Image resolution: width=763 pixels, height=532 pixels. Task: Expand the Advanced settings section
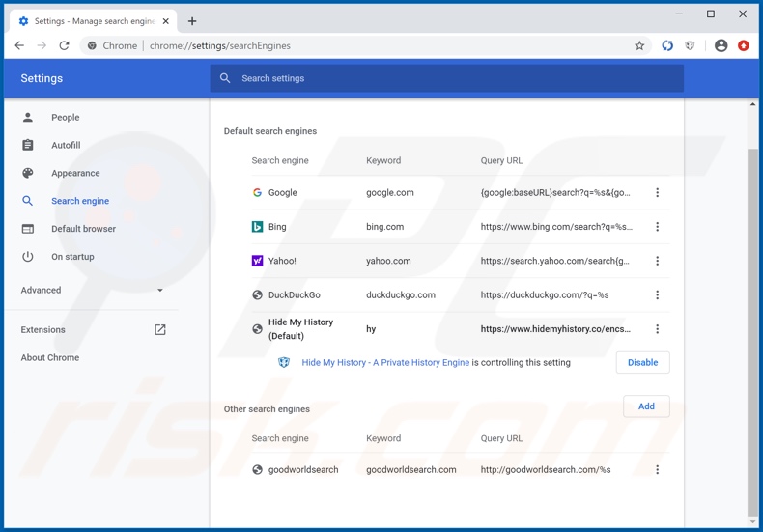click(x=92, y=290)
